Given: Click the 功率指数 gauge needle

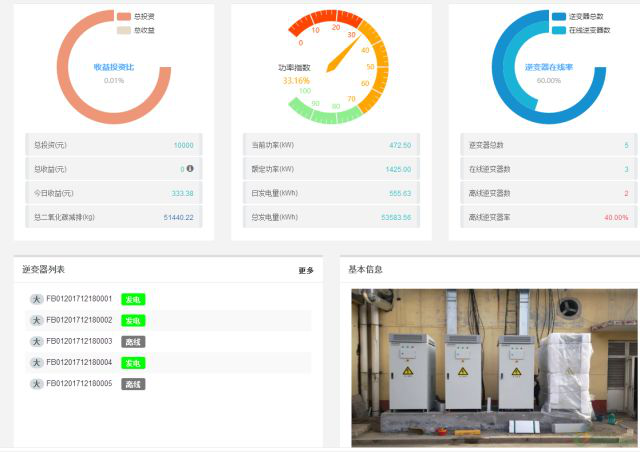Looking at the screenshot, I should [344, 53].
